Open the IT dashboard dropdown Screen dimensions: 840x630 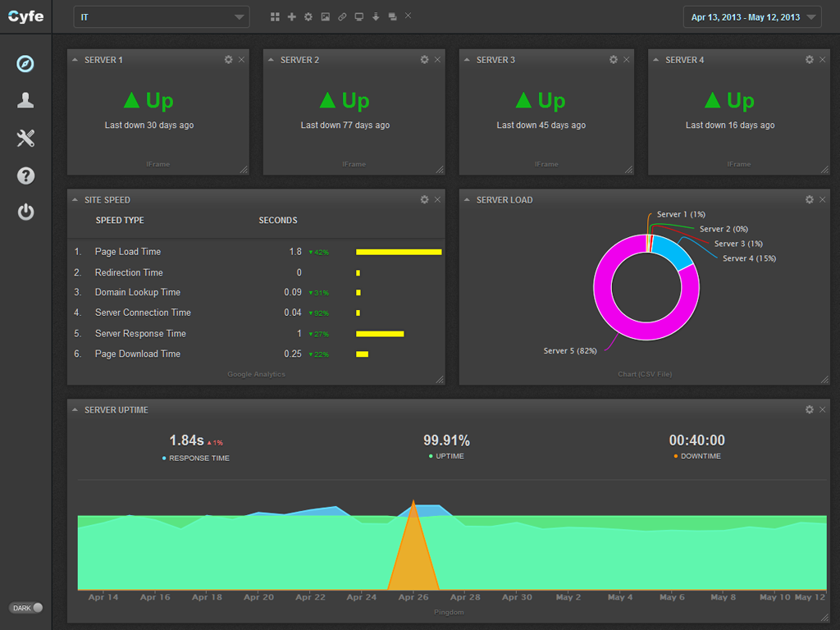pos(162,16)
